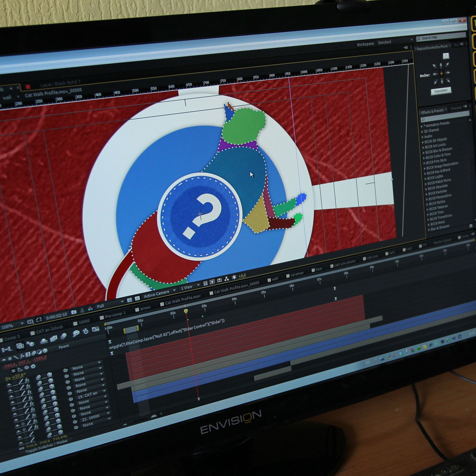The height and width of the screenshot is (476, 476).
Task: Click the Auto-keyframe stopwatch icon in timeline
Action: click(x=86, y=331)
